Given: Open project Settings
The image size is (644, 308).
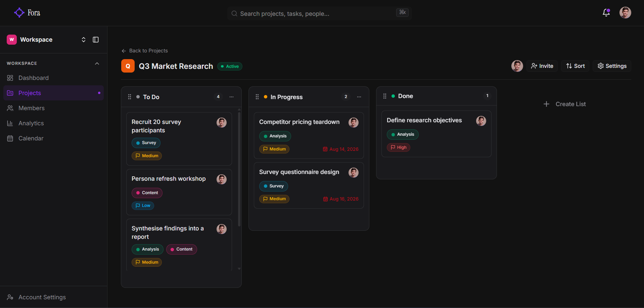Looking at the screenshot, I should pos(612,66).
